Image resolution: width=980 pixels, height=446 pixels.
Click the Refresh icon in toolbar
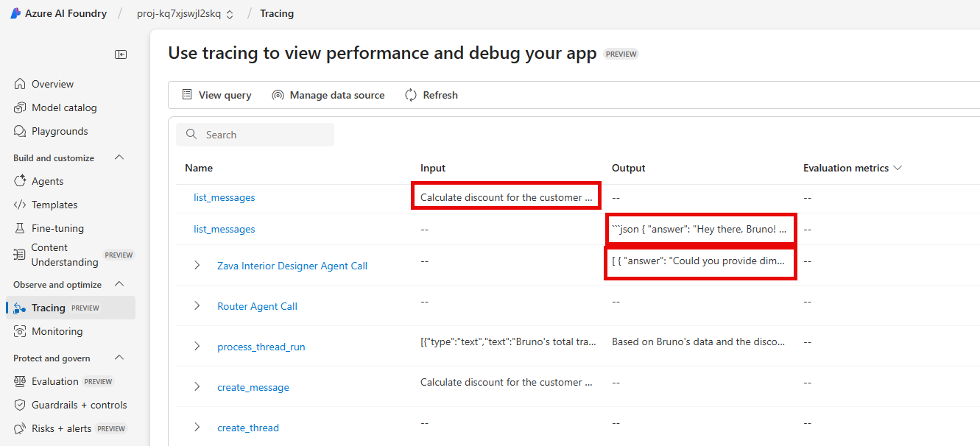pos(410,94)
